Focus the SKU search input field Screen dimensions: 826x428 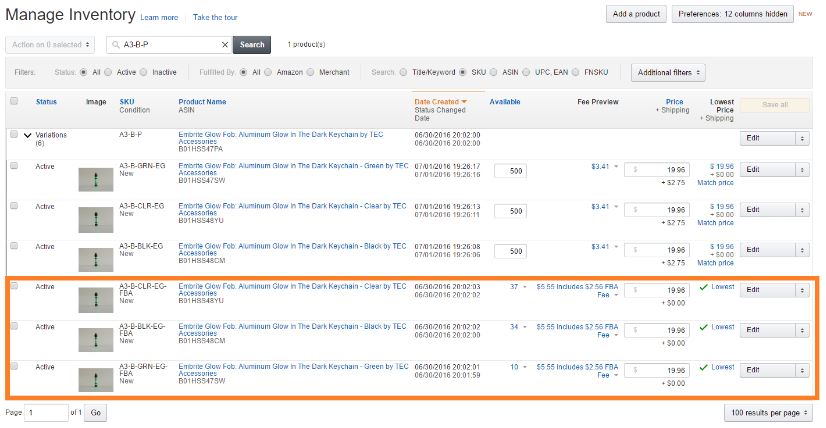coord(171,45)
